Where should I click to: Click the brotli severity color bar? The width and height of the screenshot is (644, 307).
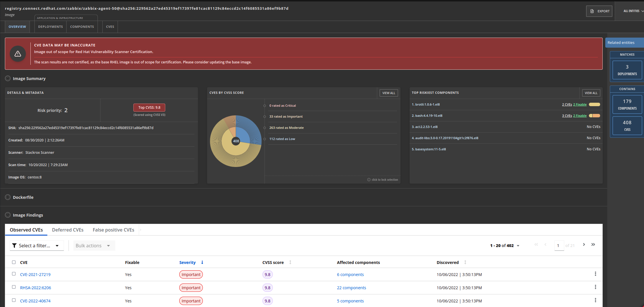pos(594,104)
